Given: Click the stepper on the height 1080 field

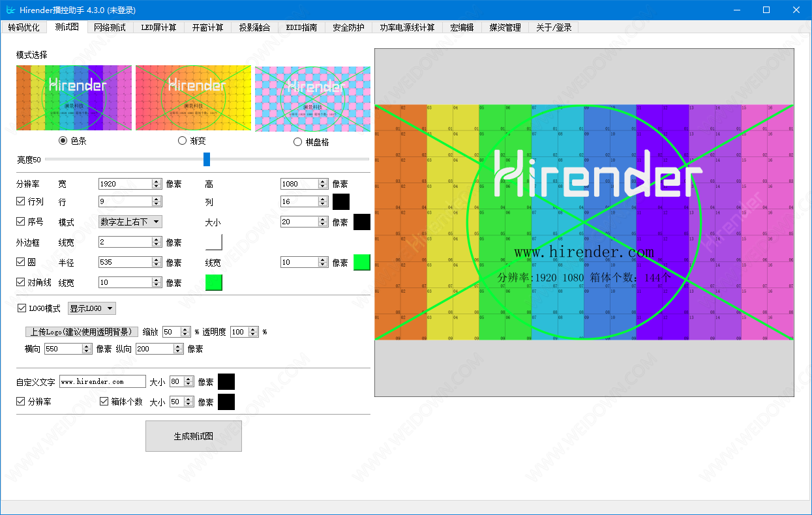Looking at the screenshot, I should tap(323, 184).
